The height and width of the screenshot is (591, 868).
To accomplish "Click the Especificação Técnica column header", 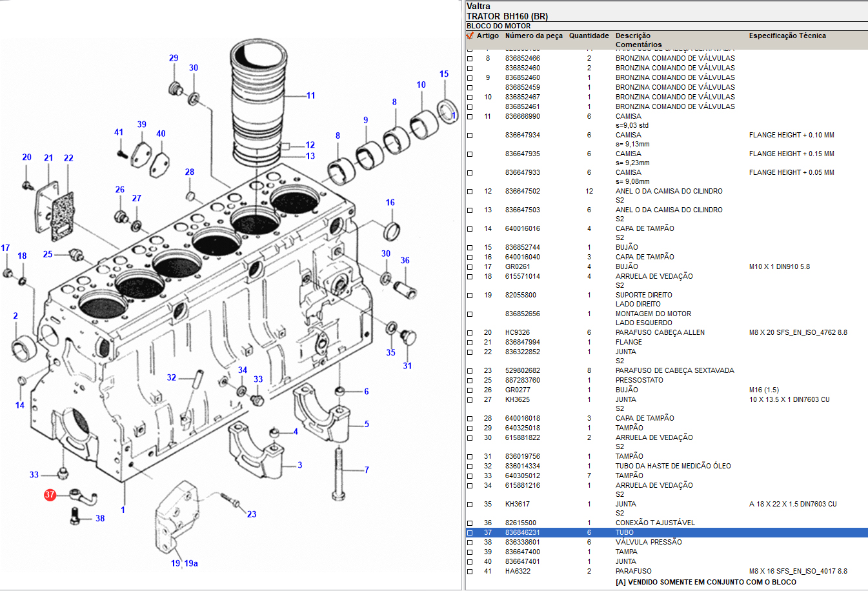I will 787,36.
